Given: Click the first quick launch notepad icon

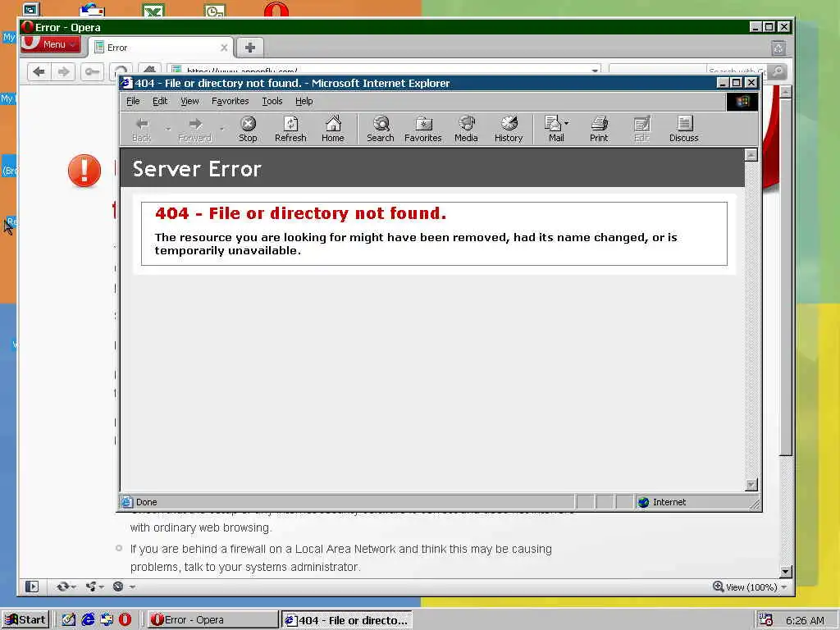Looking at the screenshot, I should tap(69, 620).
